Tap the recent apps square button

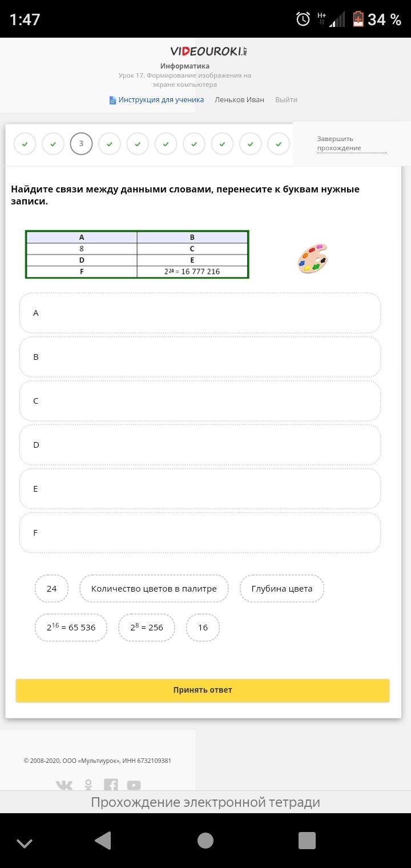(307, 841)
